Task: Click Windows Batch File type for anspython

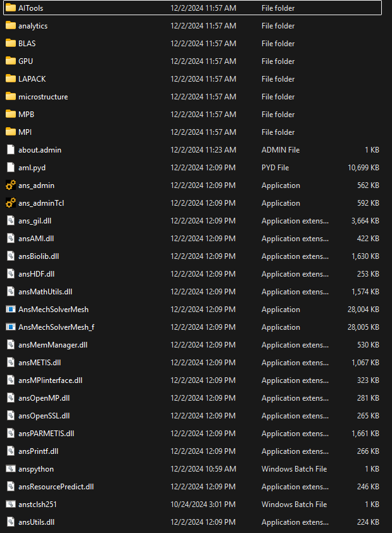Action: point(294,469)
